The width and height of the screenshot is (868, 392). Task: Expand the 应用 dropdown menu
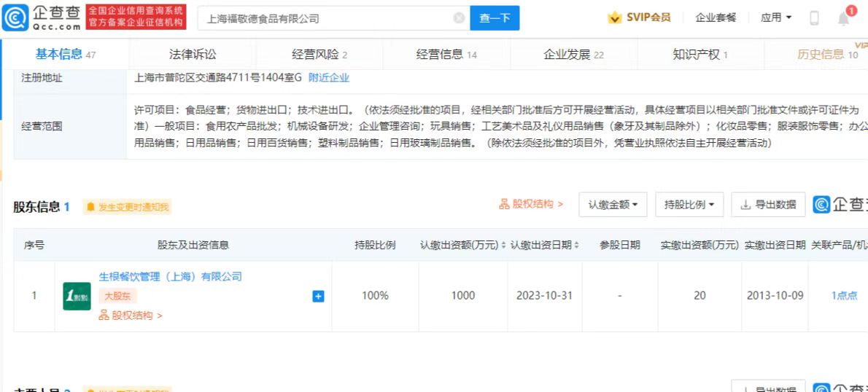point(776,17)
